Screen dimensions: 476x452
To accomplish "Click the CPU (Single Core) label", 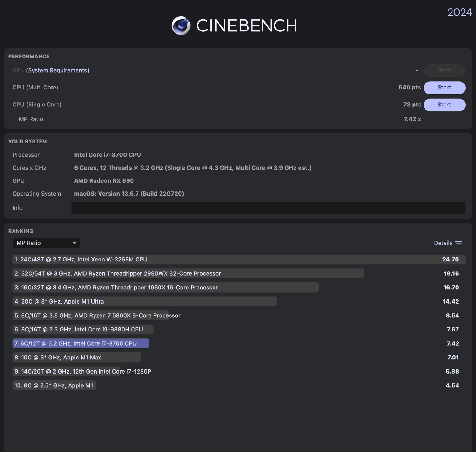I will [37, 105].
